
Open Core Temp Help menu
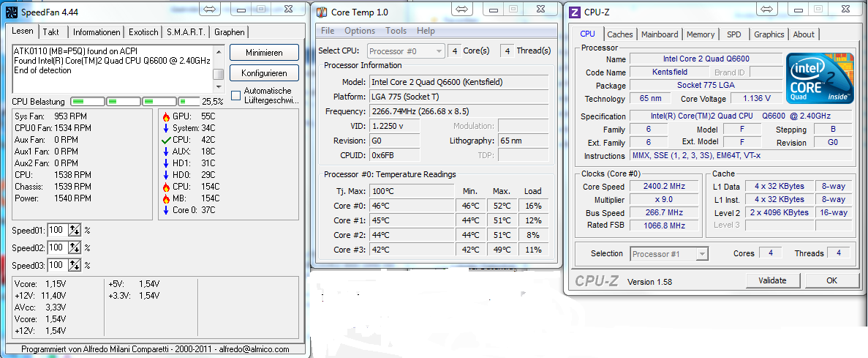(x=426, y=31)
